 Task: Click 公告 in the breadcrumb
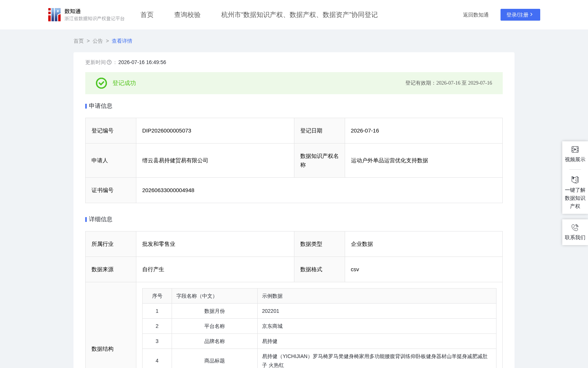98,41
